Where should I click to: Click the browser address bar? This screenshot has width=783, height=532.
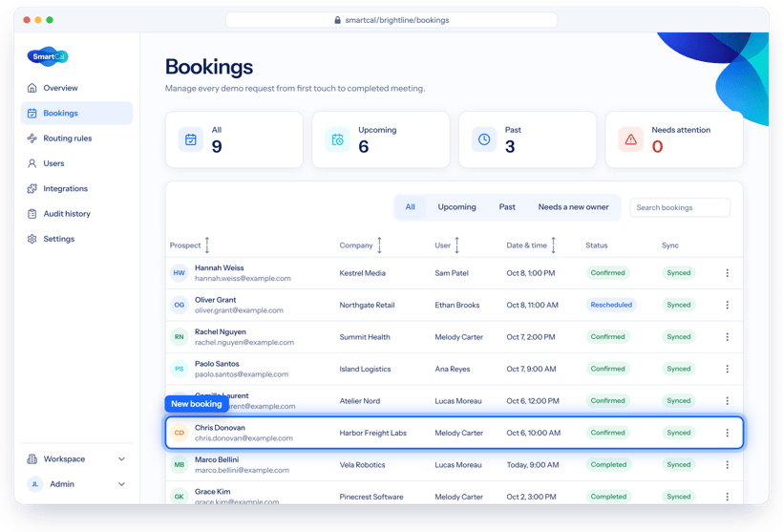point(391,20)
